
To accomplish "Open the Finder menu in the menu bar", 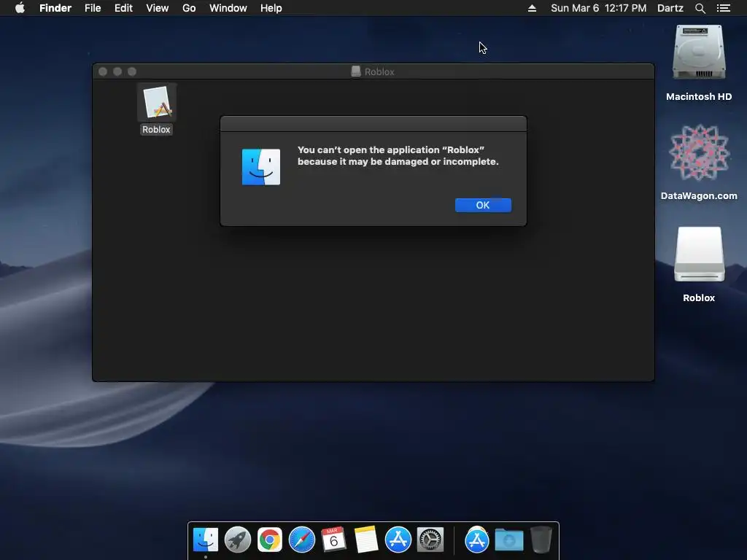I will click(55, 8).
